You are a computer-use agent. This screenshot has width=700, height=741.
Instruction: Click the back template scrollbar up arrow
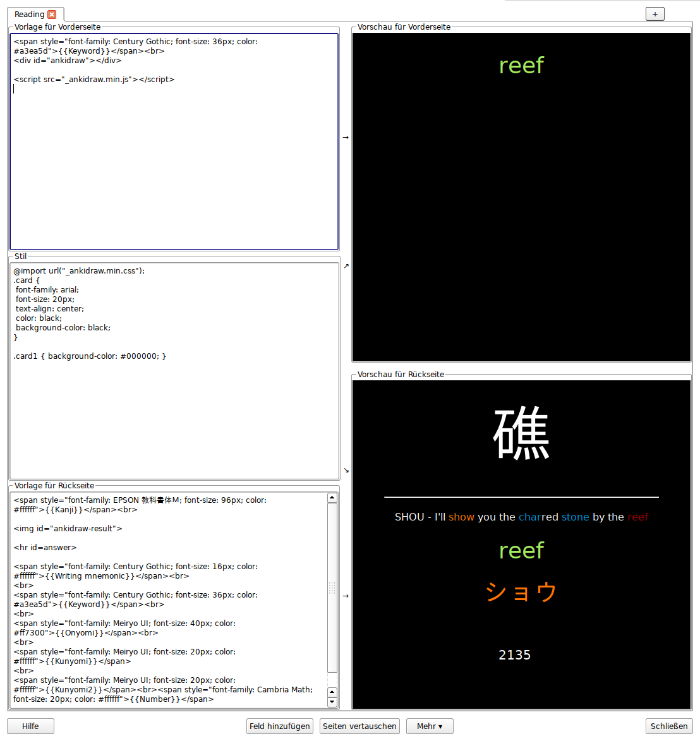pyautogui.click(x=332, y=498)
